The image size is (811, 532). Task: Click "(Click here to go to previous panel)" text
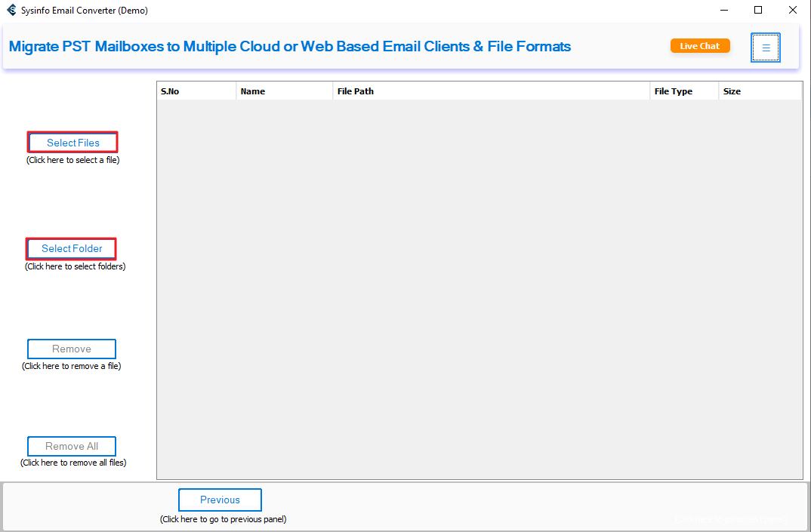[x=223, y=519]
